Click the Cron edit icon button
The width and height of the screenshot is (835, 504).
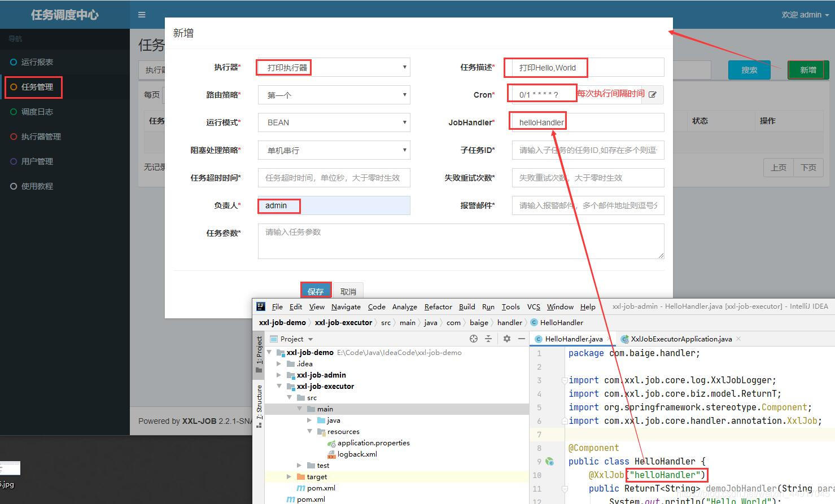click(653, 94)
